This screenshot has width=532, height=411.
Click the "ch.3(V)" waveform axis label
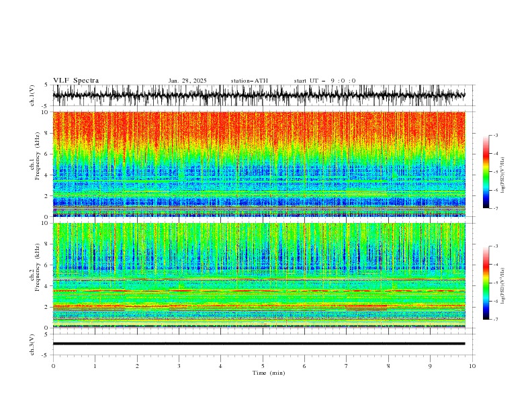coord(32,345)
